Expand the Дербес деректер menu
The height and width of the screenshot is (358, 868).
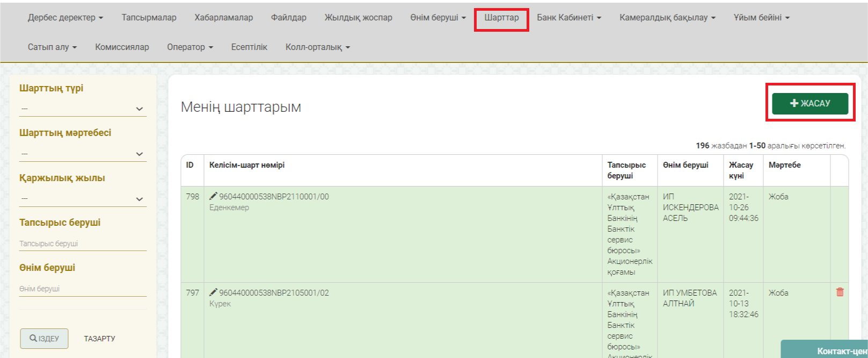(x=65, y=18)
